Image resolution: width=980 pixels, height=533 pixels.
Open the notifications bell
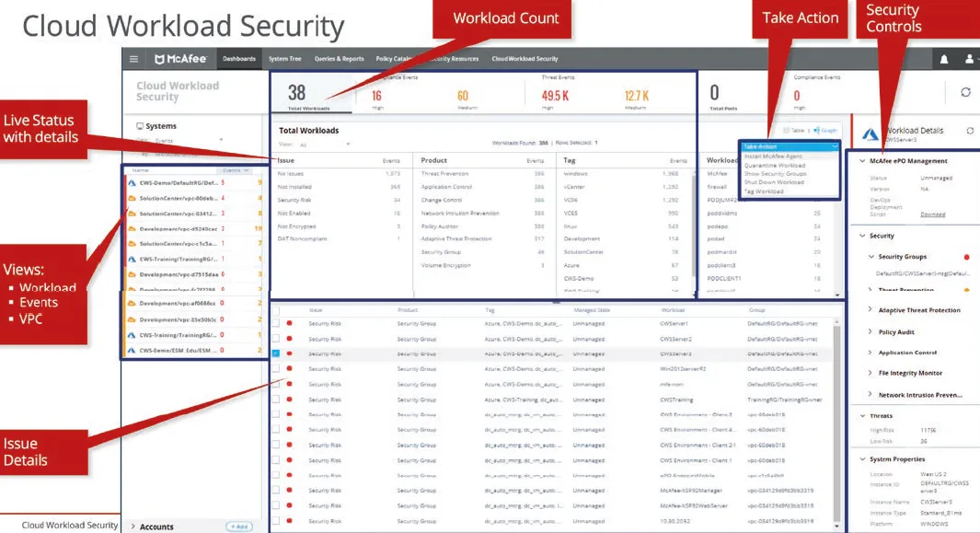pos(944,59)
